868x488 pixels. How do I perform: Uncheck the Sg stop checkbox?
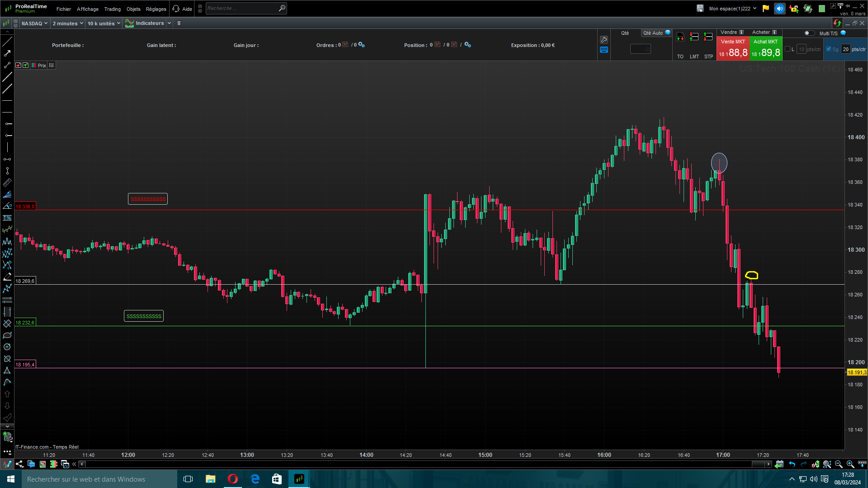pos(829,49)
